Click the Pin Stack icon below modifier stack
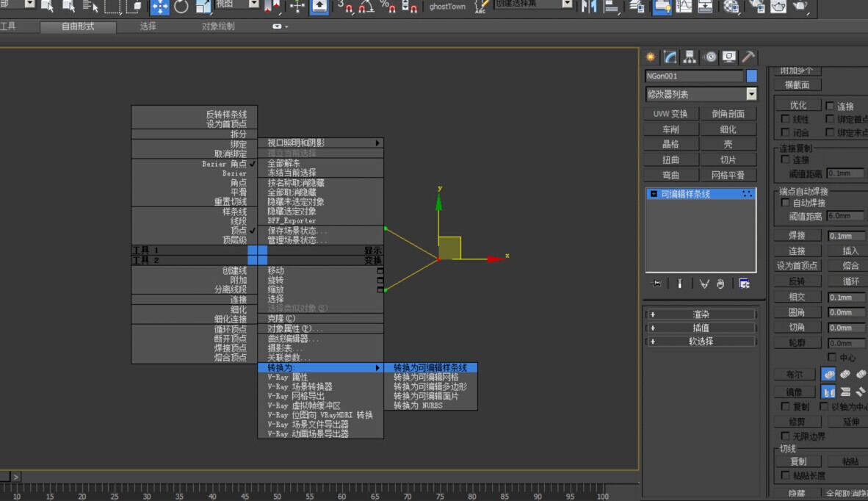This screenshot has height=501, width=868. (x=656, y=284)
